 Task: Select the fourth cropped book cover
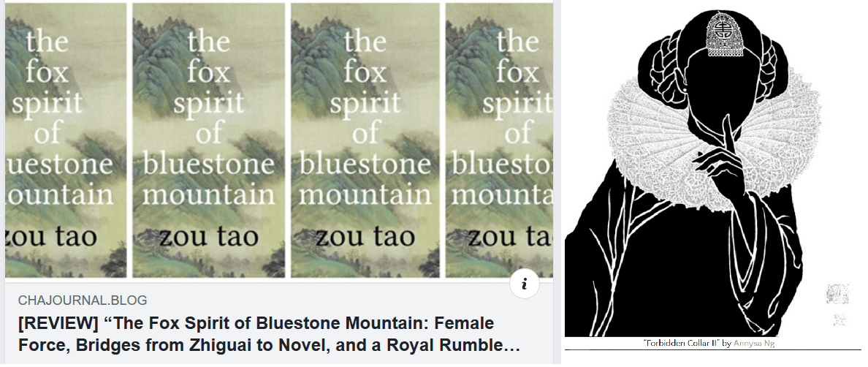pyautogui.click(x=499, y=140)
